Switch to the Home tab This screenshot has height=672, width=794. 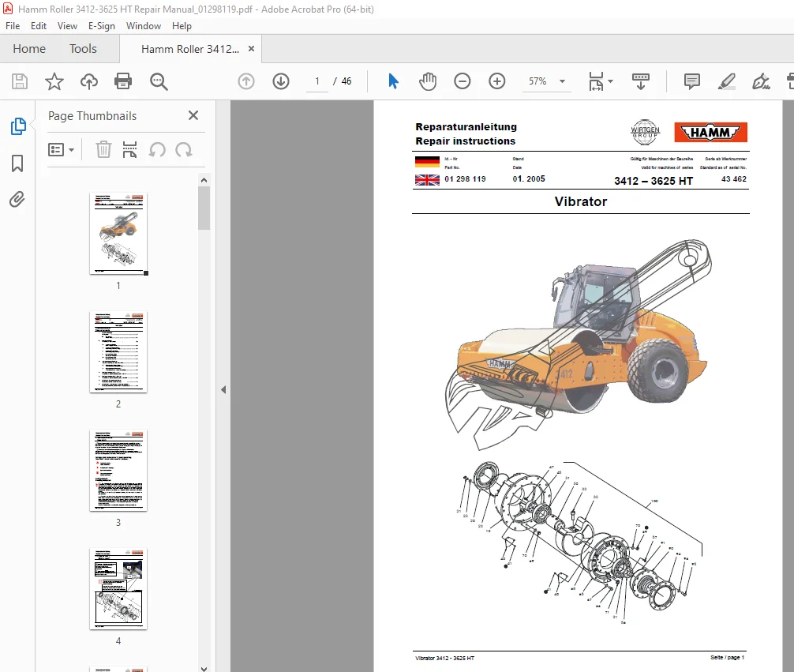tap(29, 49)
